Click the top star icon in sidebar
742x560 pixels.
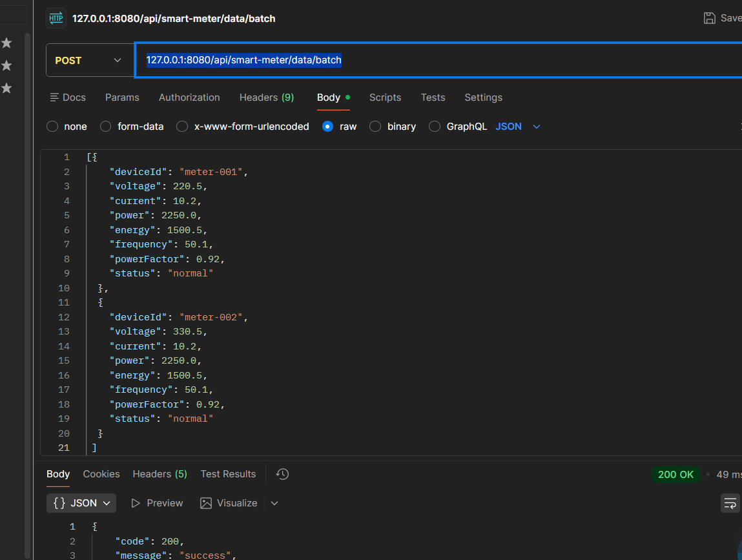[x=6, y=43]
